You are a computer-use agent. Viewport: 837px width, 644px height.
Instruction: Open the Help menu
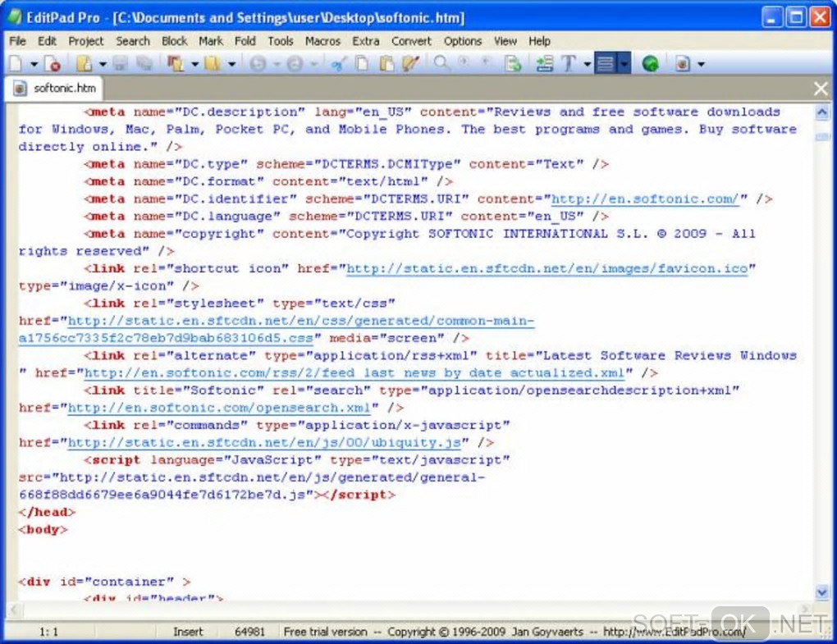(x=539, y=41)
